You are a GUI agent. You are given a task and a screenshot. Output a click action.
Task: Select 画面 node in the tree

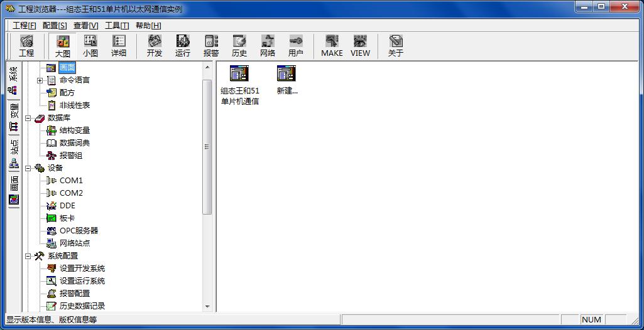click(x=67, y=68)
